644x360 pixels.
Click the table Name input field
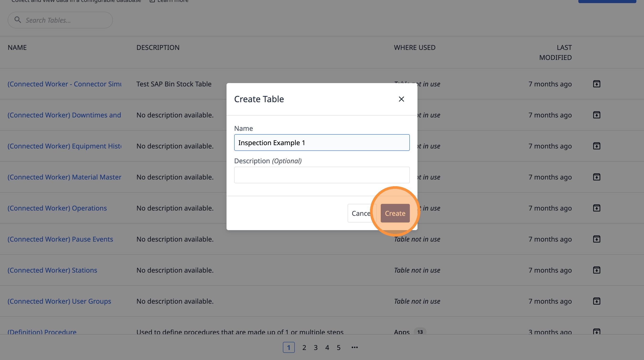pos(322,143)
